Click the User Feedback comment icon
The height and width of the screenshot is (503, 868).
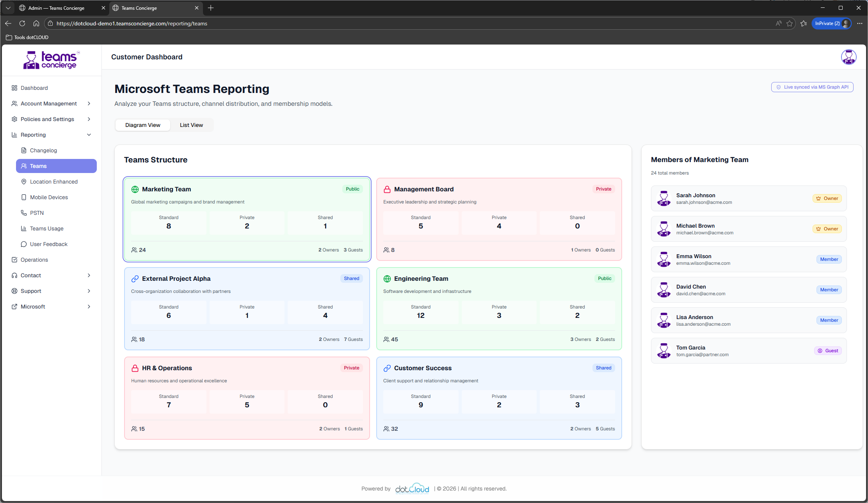tap(24, 244)
